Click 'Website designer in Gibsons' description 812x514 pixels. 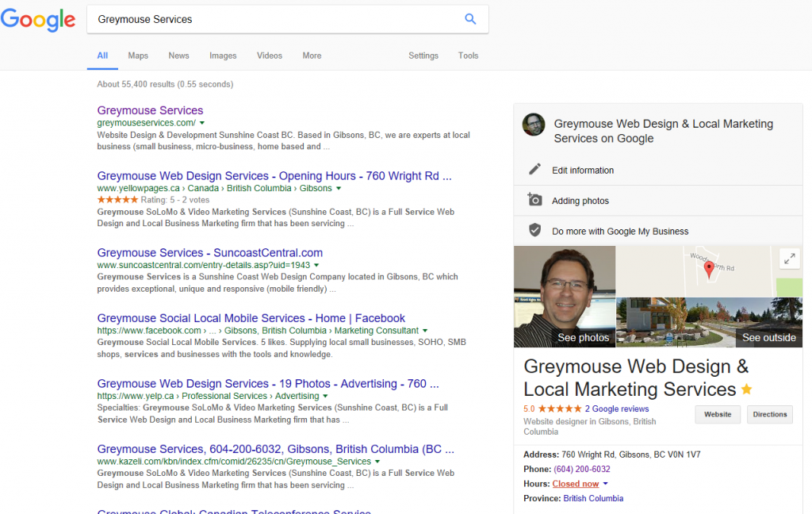click(x=590, y=427)
